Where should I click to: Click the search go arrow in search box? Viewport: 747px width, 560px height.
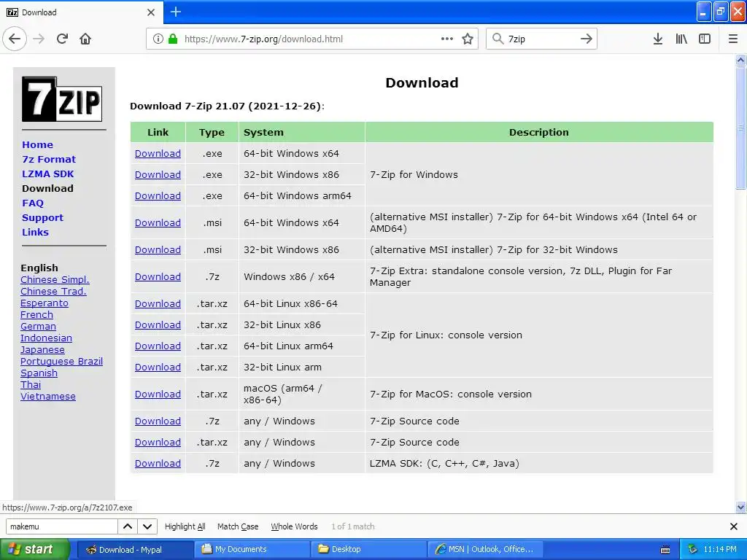tap(587, 39)
